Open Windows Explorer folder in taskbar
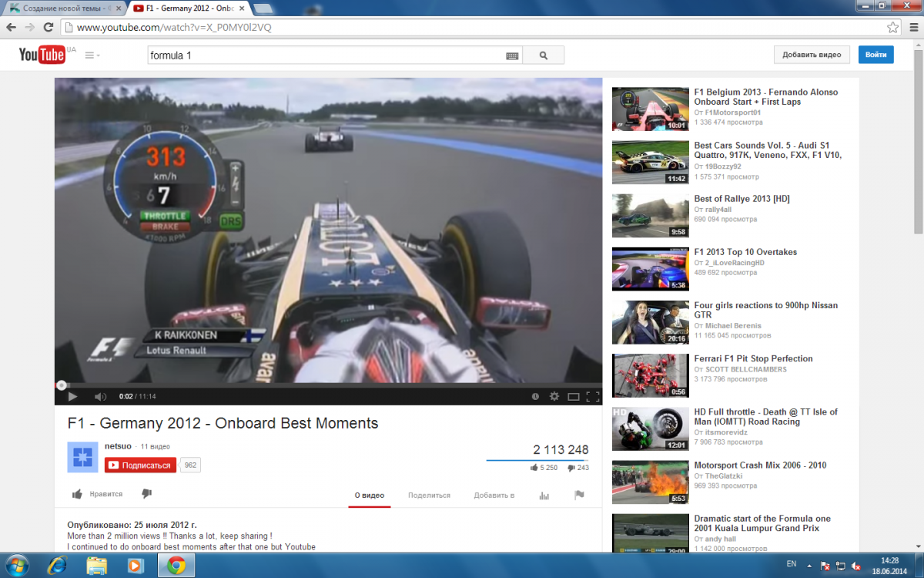The width and height of the screenshot is (924, 578). pos(96,566)
